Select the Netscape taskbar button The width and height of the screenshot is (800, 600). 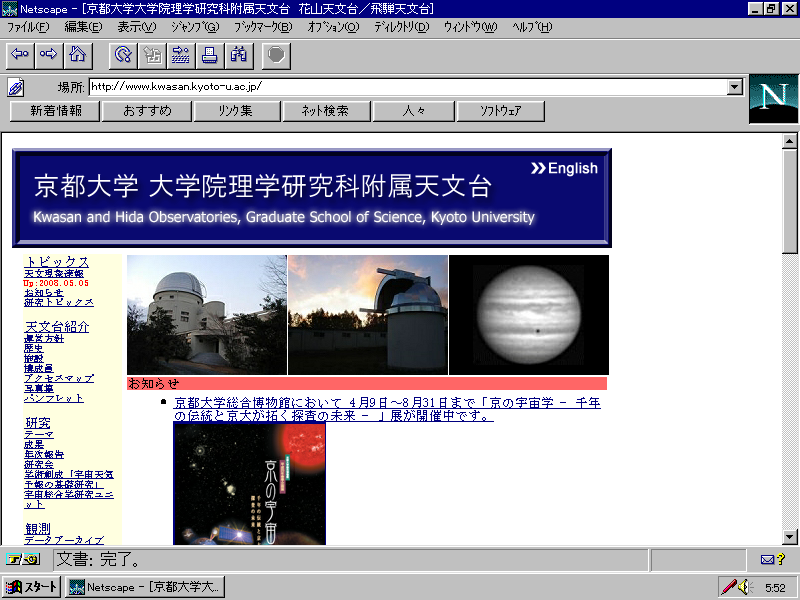pos(145,587)
